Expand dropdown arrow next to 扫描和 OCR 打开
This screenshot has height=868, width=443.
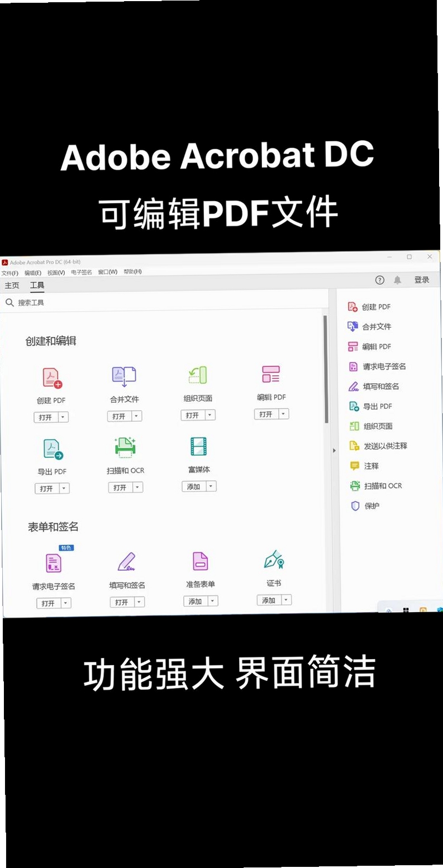tap(138, 488)
